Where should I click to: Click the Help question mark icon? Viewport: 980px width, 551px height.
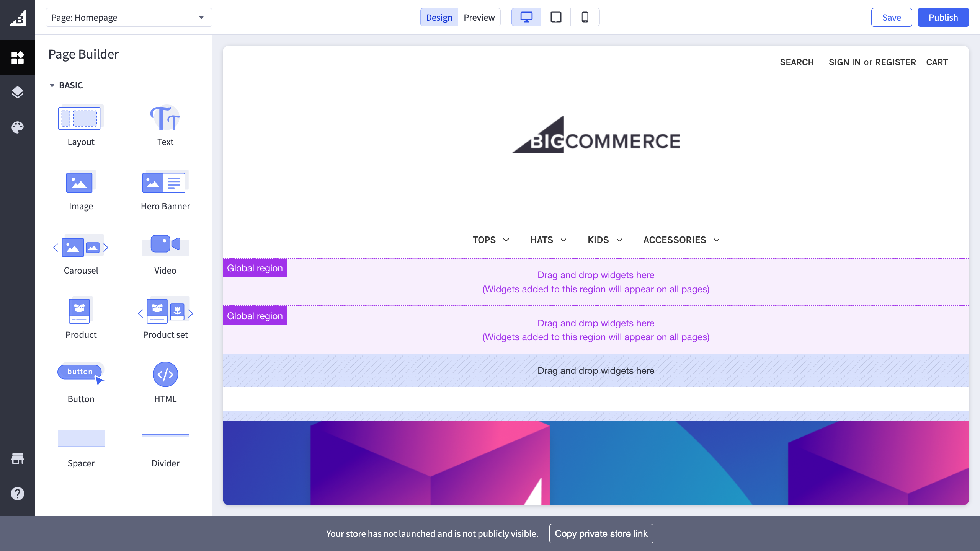point(17,494)
